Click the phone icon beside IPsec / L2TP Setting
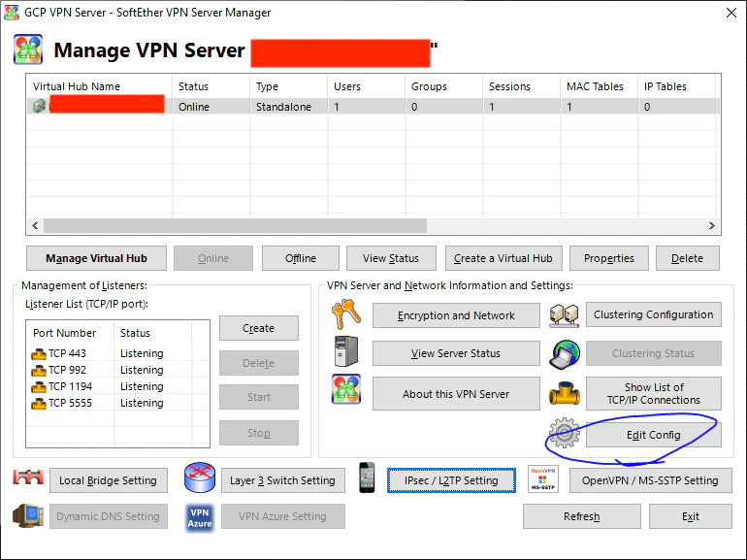This screenshot has width=747, height=560. (x=367, y=478)
